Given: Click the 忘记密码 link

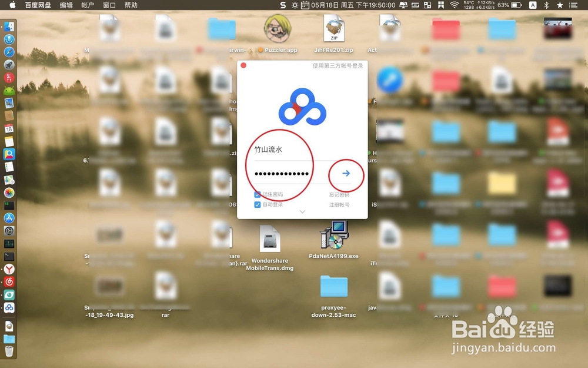Looking at the screenshot, I should click(x=339, y=194).
